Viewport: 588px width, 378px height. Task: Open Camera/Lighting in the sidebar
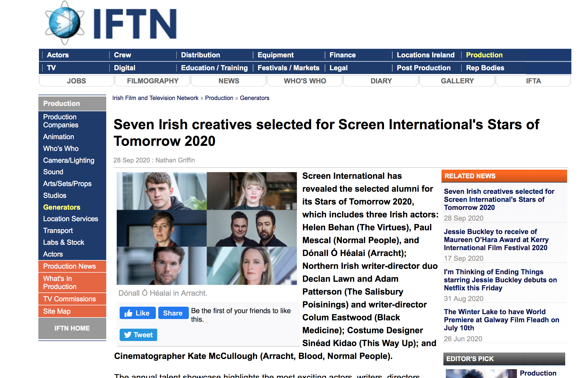click(x=69, y=160)
